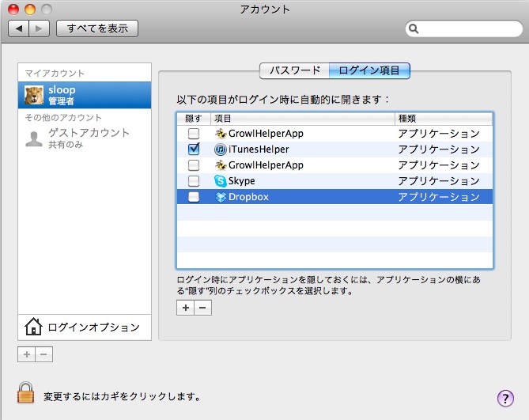Select the first GrowlHelperApp row text
Image resolution: width=529 pixels, height=420 pixels.
pos(266,134)
